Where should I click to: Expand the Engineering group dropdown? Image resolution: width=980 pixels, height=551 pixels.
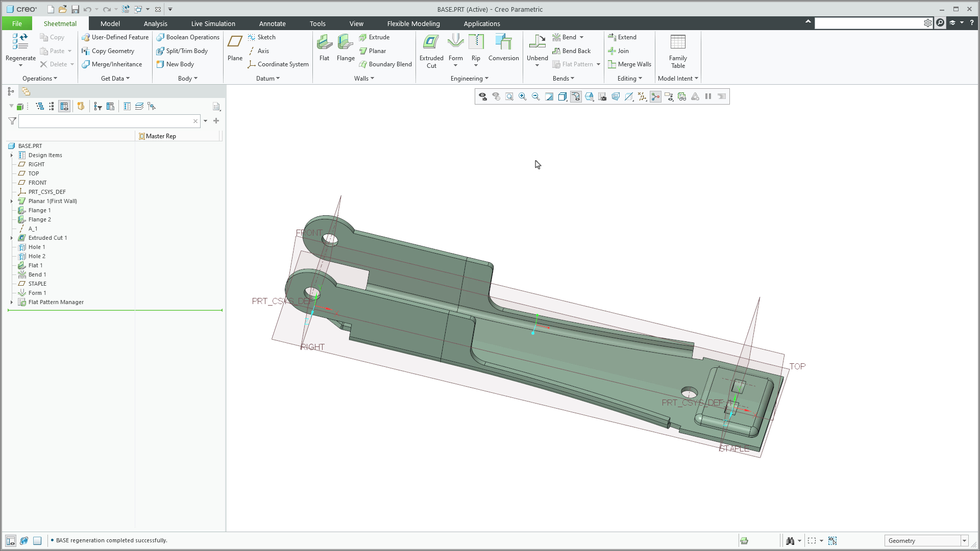point(470,79)
